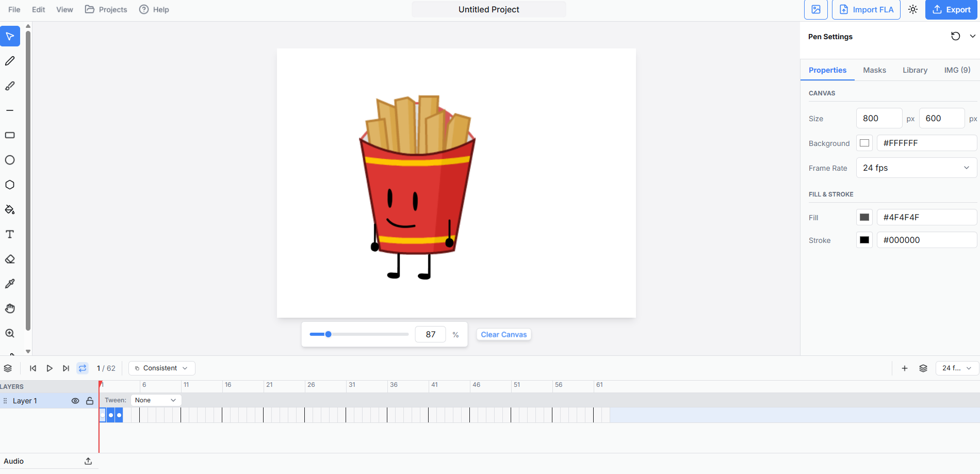Click the canvas height field showing 600
This screenshot has height=474, width=980.
coord(942,118)
